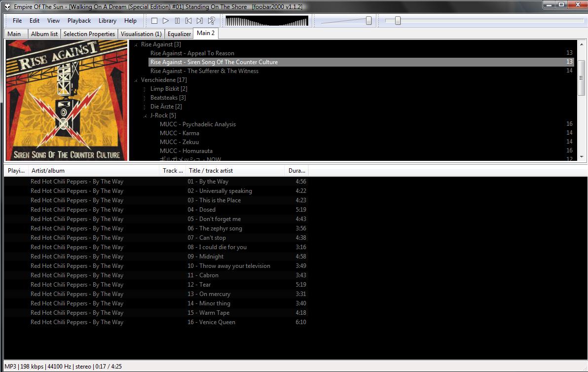Sort by the Track number column header

point(173,171)
